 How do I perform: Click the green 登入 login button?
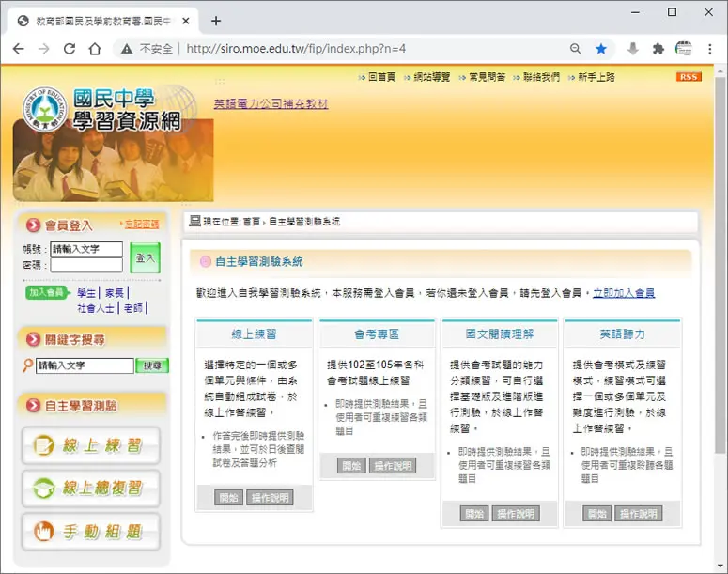click(145, 257)
